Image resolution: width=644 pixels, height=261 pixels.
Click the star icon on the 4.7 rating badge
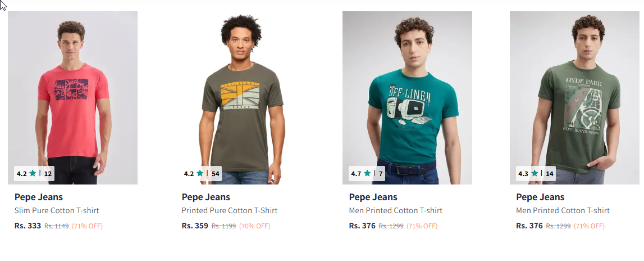pyautogui.click(x=367, y=173)
